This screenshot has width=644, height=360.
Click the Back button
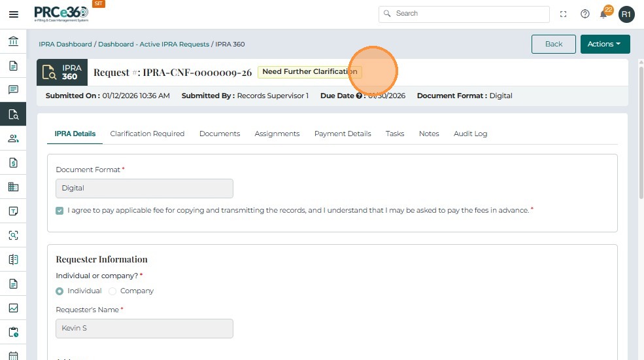click(x=553, y=44)
